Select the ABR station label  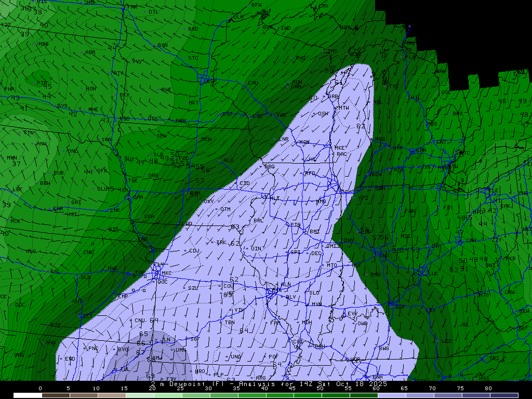click(90, 52)
